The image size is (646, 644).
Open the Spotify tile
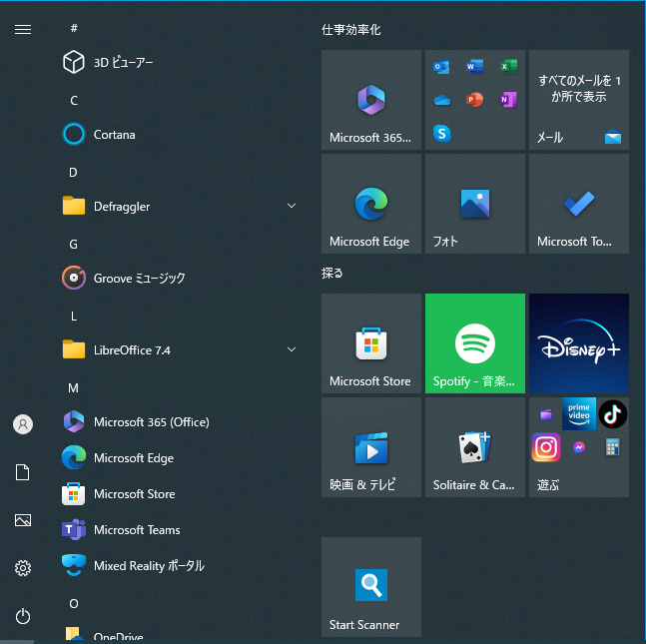(475, 343)
